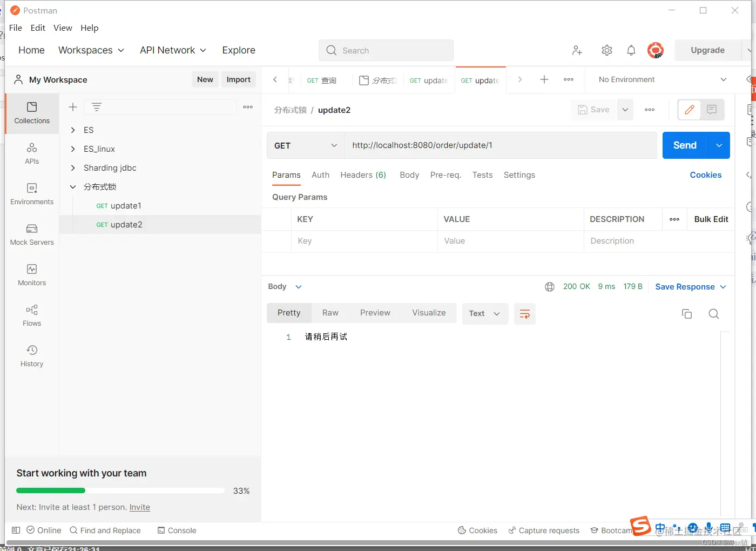Click the user avatar icon
Viewport: 756px width, 551px height.
(x=656, y=50)
